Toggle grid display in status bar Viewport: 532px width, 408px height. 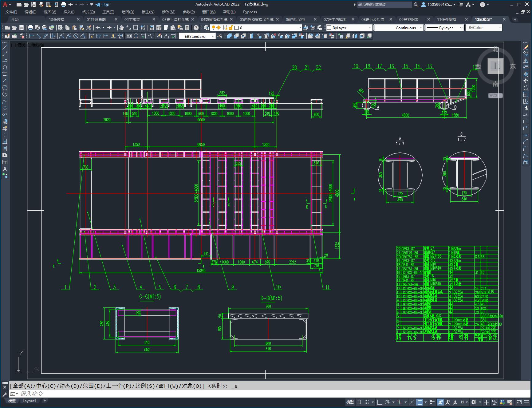coord(359,402)
